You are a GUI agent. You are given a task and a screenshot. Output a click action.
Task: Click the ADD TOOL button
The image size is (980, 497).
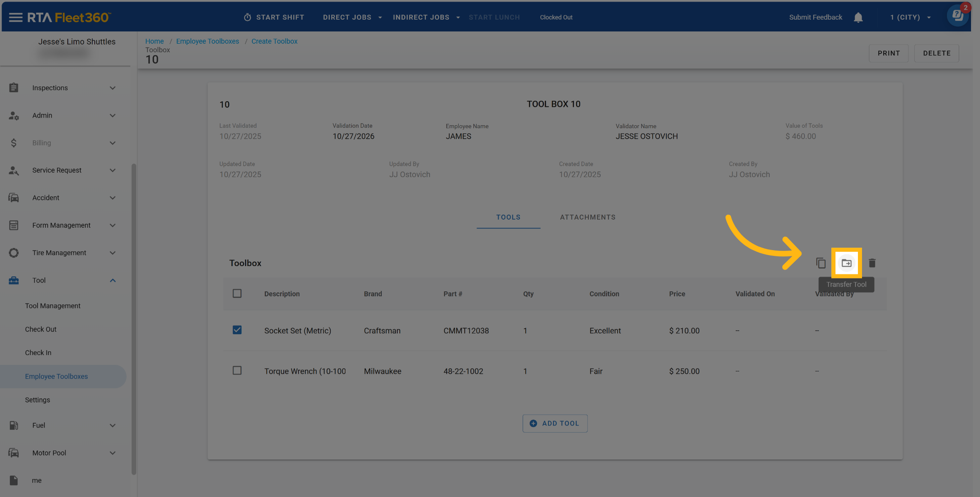[555, 424]
